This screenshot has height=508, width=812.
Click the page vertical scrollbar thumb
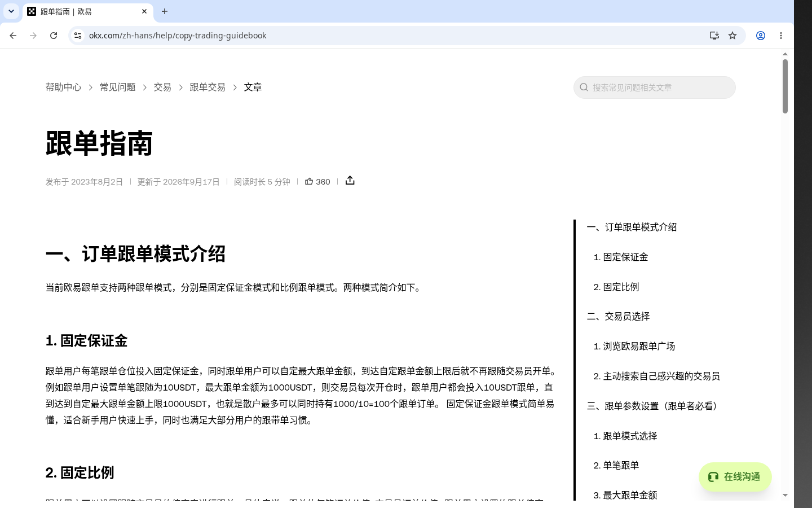pos(785,86)
